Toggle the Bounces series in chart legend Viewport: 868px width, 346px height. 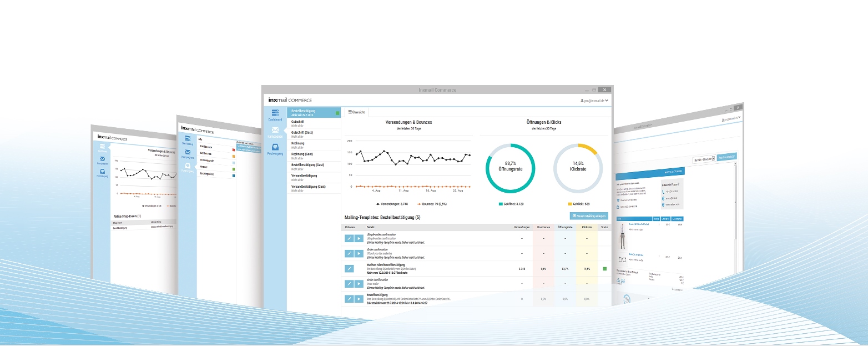[x=434, y=204]
